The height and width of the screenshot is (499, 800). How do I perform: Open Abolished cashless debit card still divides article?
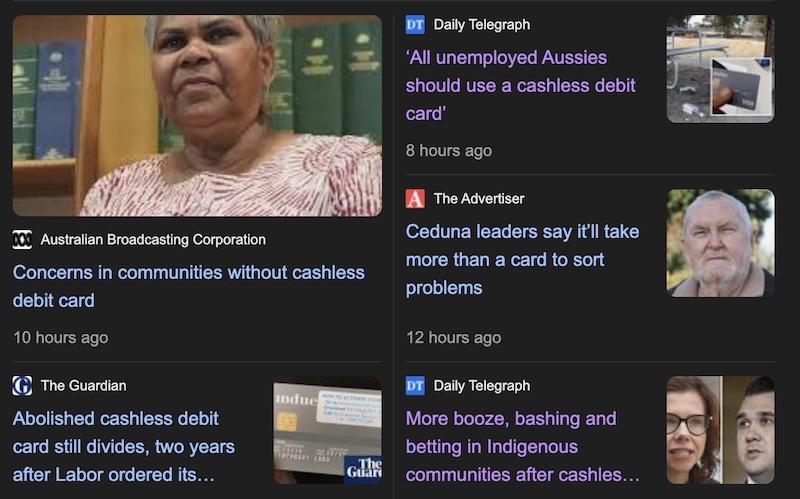(x=123, y=446)
